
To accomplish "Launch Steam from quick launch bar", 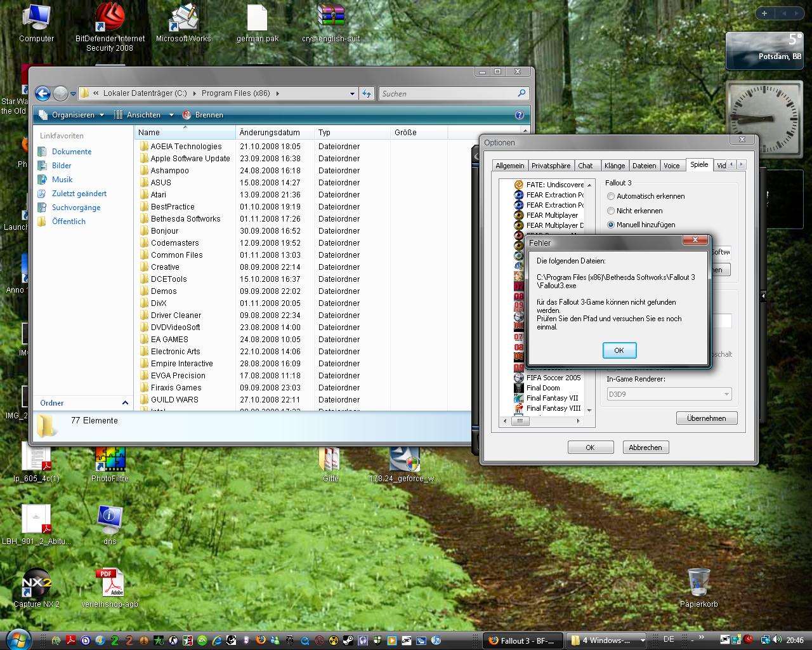I will (x=348, y=640).
